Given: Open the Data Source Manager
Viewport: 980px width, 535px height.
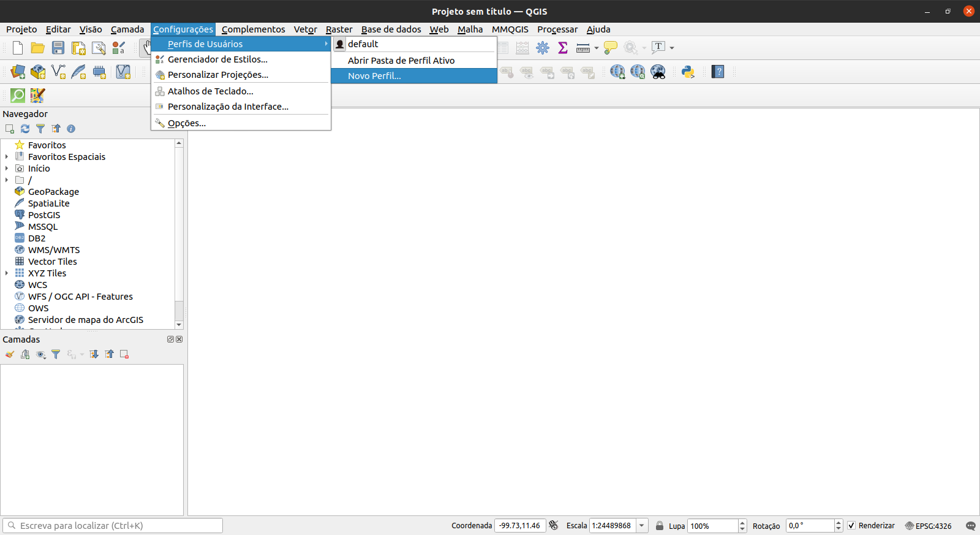Looking at the screenshot, I should point(18,72).
